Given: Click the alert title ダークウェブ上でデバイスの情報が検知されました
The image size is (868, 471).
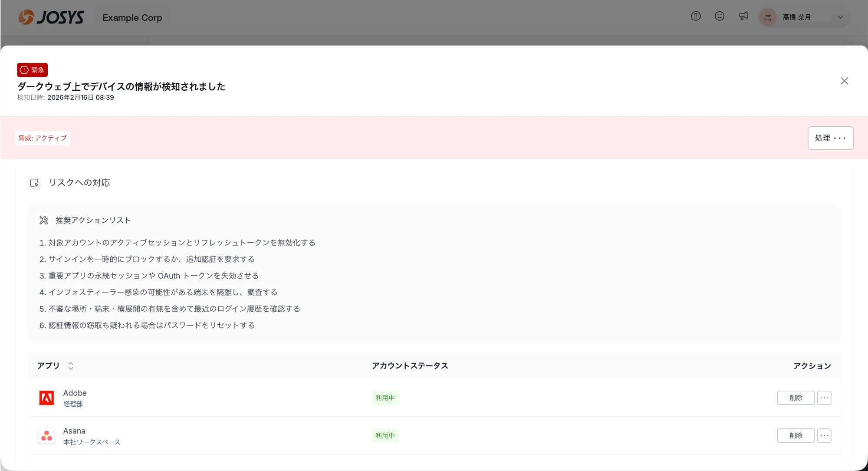Looking at the screenshot, I should [x=122, y=86].
